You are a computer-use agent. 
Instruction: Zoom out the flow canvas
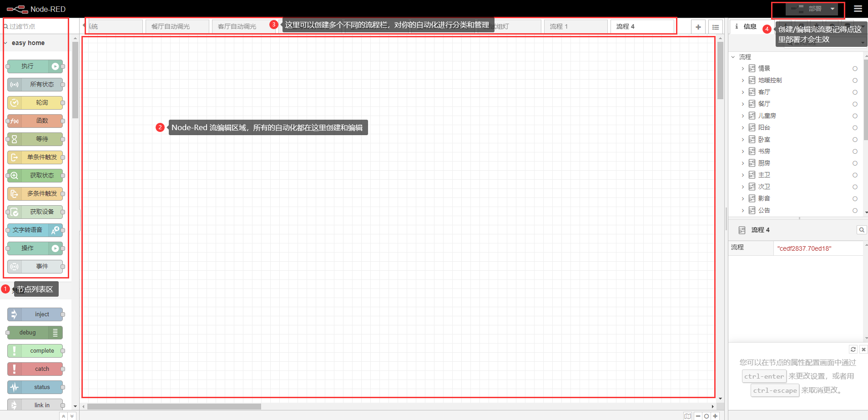click(698, 416)
